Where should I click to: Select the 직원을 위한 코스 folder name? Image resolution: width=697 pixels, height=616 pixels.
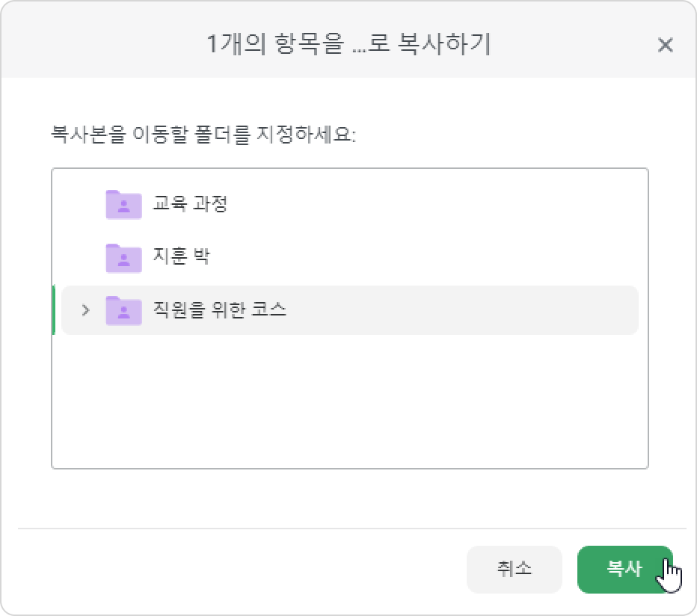click(x=220, y=309)
